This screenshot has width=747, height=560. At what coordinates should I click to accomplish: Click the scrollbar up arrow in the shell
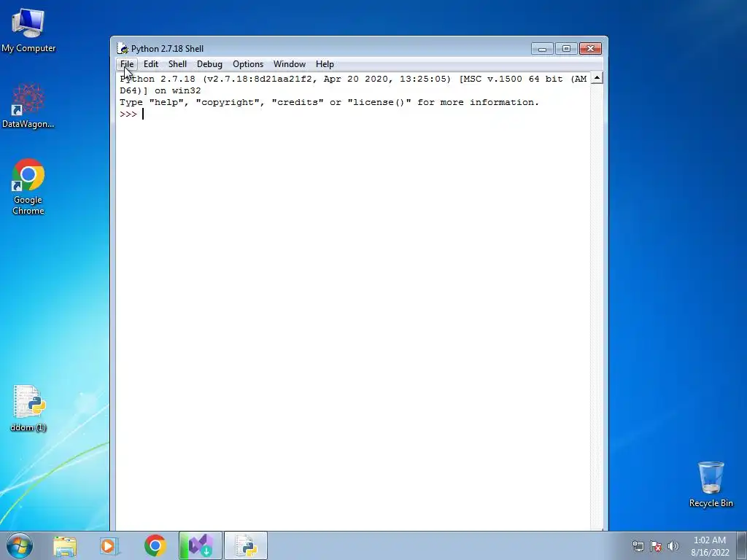click(x=597, y=77)
